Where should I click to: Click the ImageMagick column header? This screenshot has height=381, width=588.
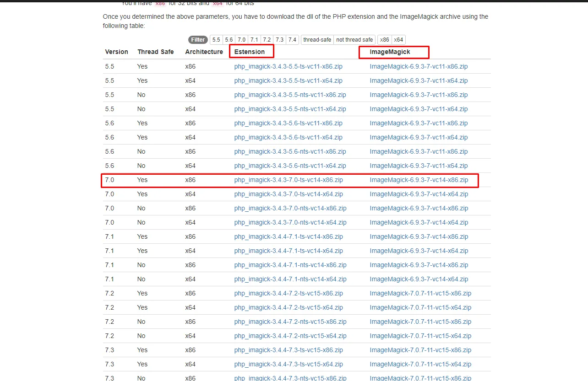point(390,52)
